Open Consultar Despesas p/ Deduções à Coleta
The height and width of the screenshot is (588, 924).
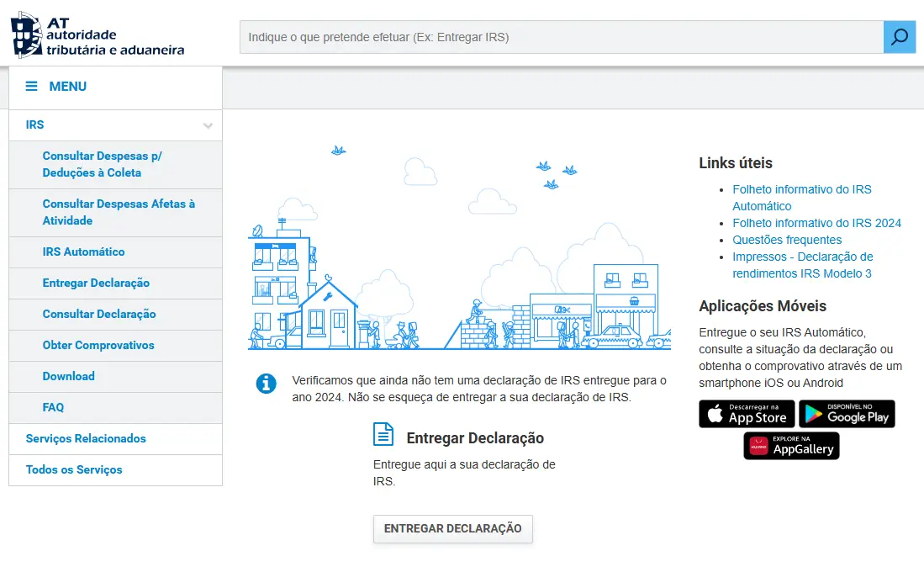(x=102, y=164)
